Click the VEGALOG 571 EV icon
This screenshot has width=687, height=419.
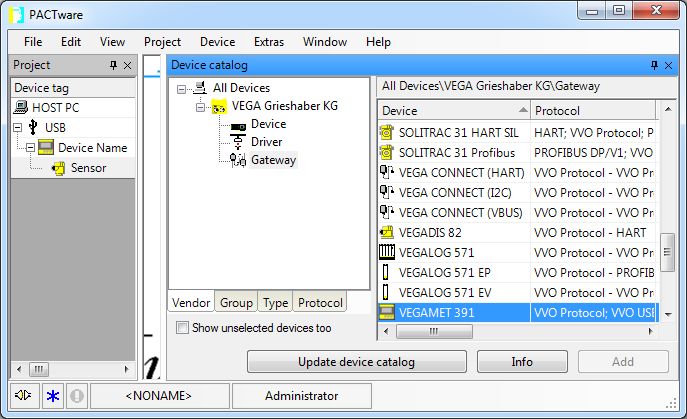(386, 292)
